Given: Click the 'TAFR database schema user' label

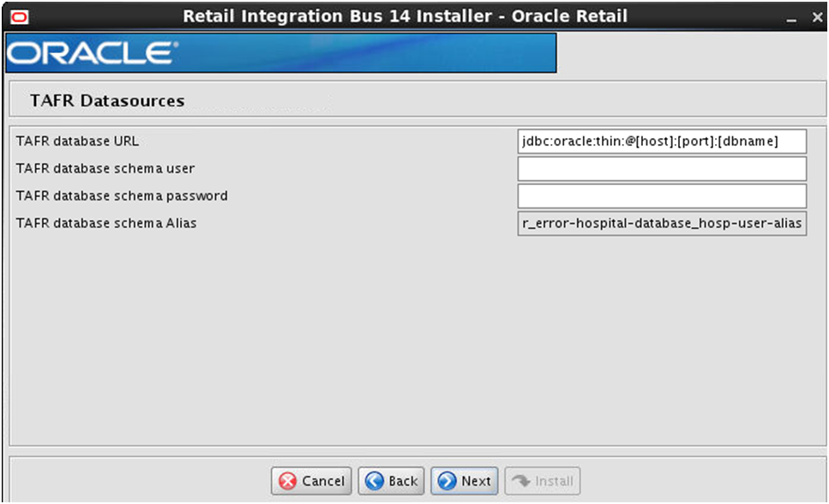Looking at the screenshot, I should pyautogui.click(x=105, y=169).
